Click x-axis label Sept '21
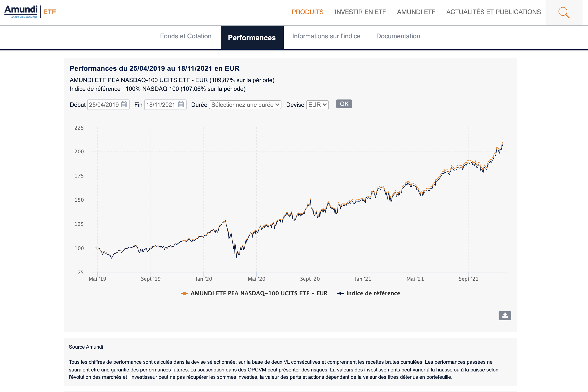Image resolution: width=588 pixels, height=392 pixels. tap(468, 279)
